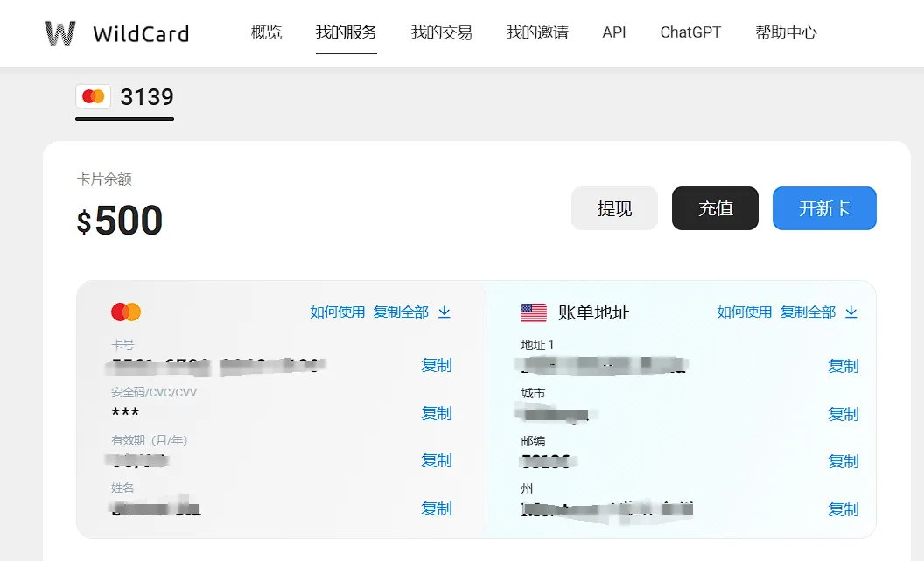Copy the card number with 复制
Image resolution: width=924 pixels, height=561 pixels.
point(436,366)
